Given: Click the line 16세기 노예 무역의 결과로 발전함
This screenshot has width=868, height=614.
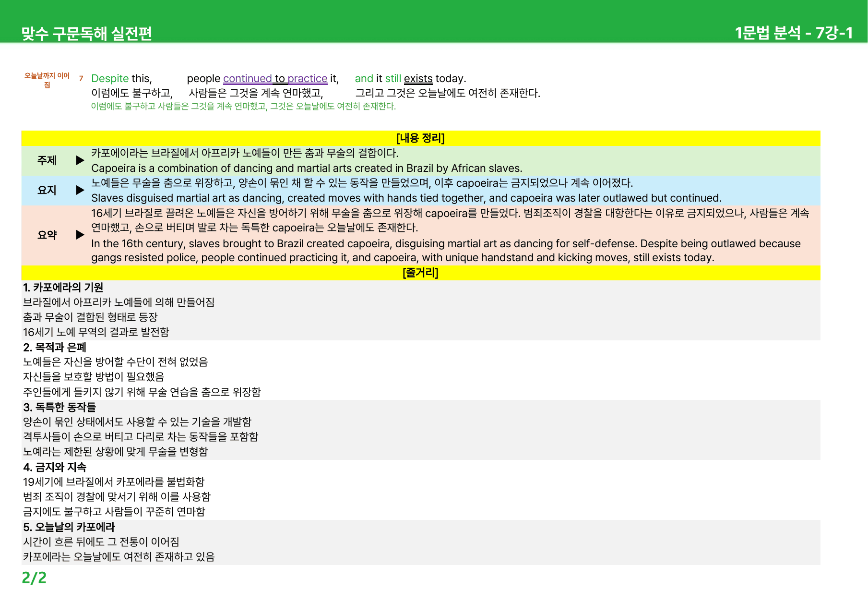Looking at the screenshot, I should 96,332.
